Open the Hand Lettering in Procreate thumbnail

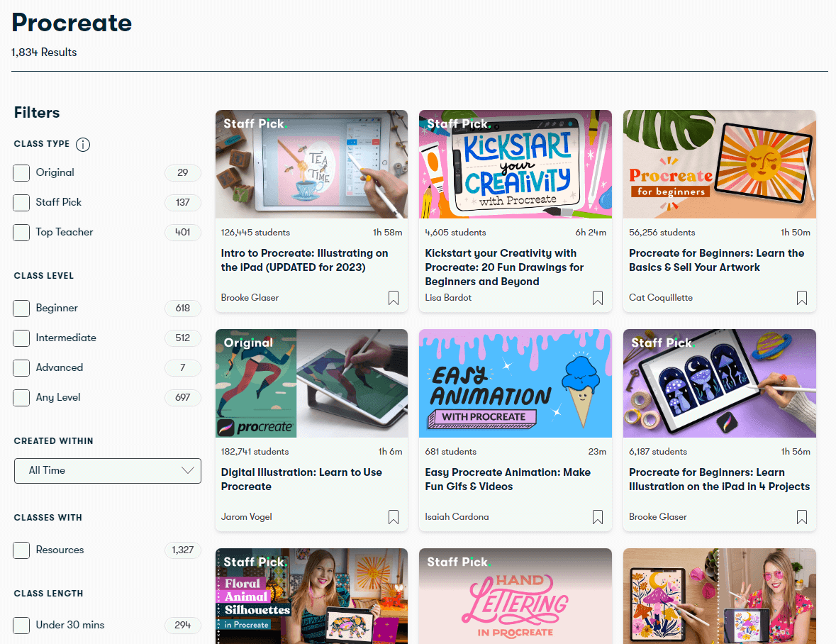pyautogui.click(x=515, y=596)
